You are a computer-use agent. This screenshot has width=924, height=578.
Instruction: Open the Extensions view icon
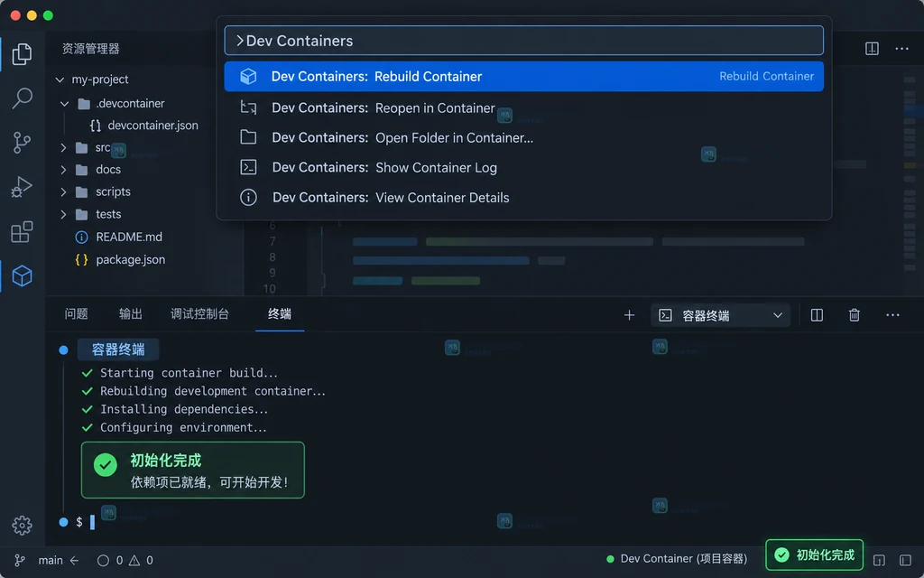point(22,232)
